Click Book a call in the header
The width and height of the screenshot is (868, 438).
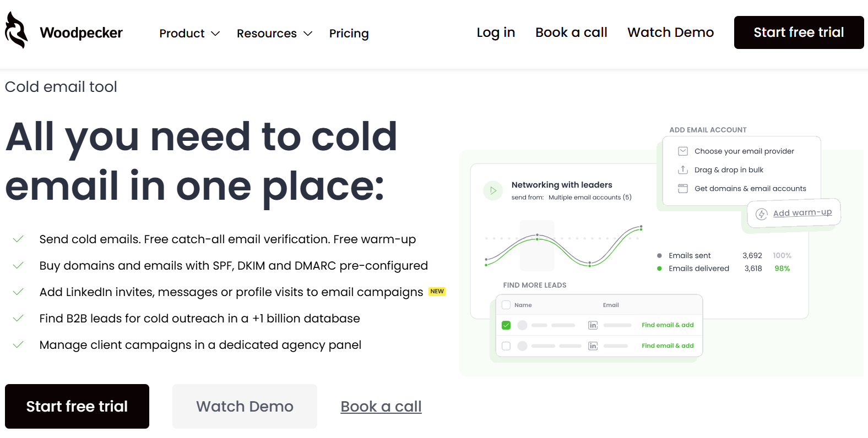[x=571, y=32]
